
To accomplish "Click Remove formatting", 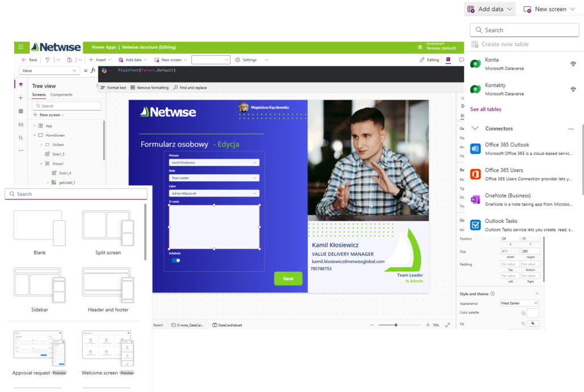I will tap(149, 88).
